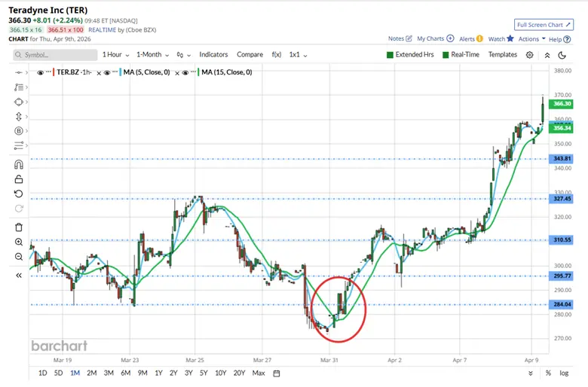The width and height of the screenshot is (588, 387).
Task: Toggle the lock drawings icon
Action: [x=19, y=179]
